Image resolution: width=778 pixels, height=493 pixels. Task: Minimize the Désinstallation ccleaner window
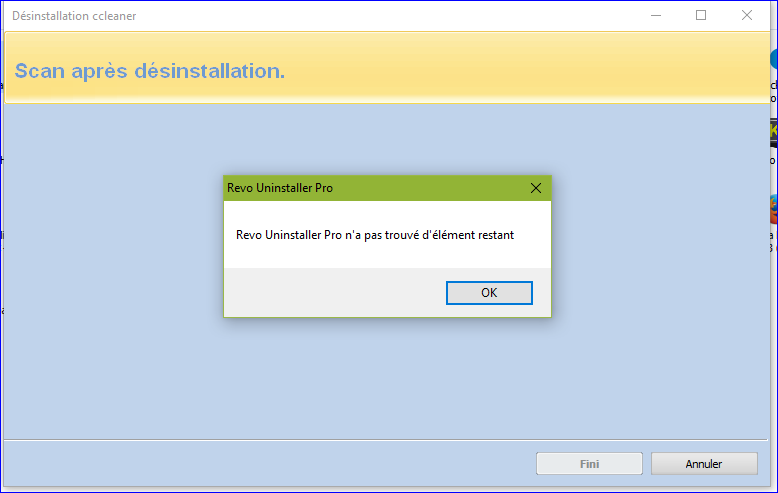click(656, 15)
